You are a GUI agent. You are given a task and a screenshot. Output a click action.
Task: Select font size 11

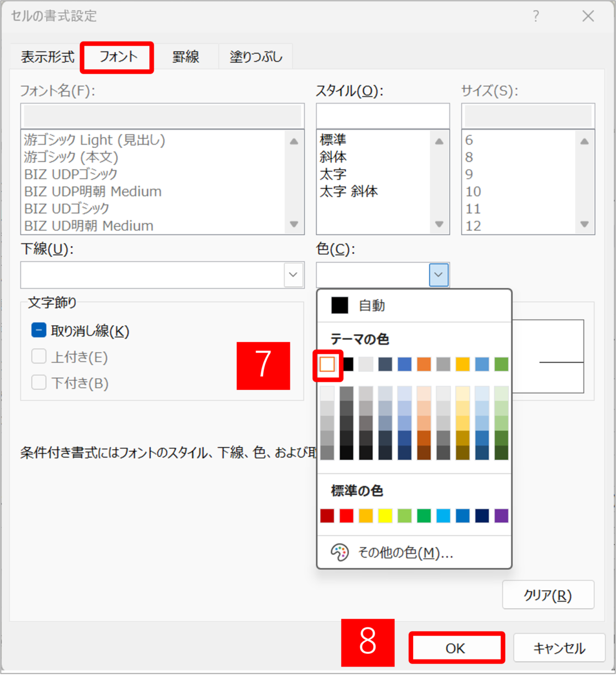pos(473,209)
